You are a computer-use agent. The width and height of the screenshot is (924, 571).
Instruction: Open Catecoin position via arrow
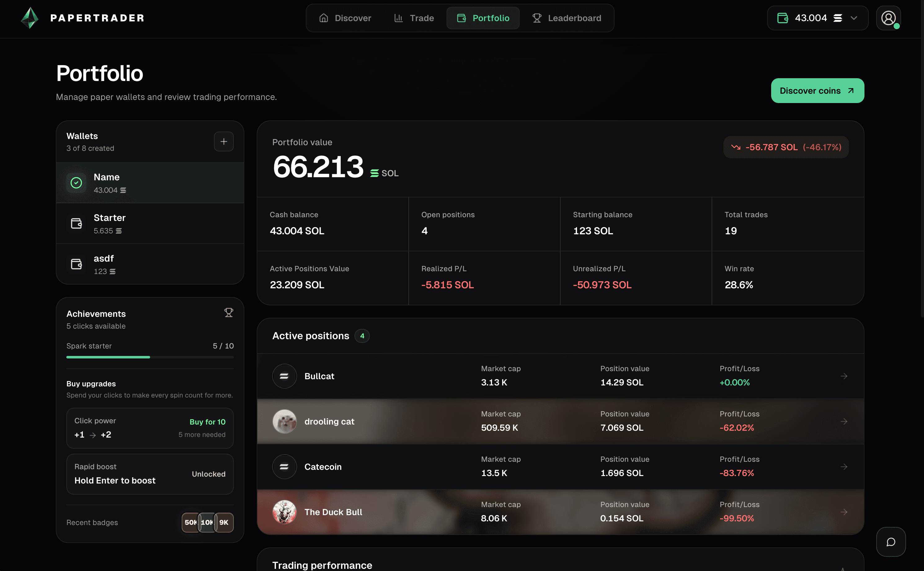coord(844,467)
